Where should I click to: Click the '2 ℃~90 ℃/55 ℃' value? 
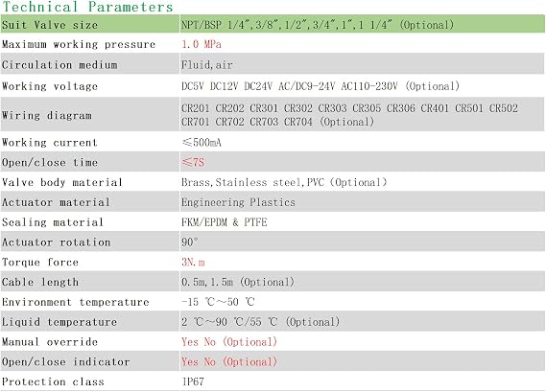point(260,322)
